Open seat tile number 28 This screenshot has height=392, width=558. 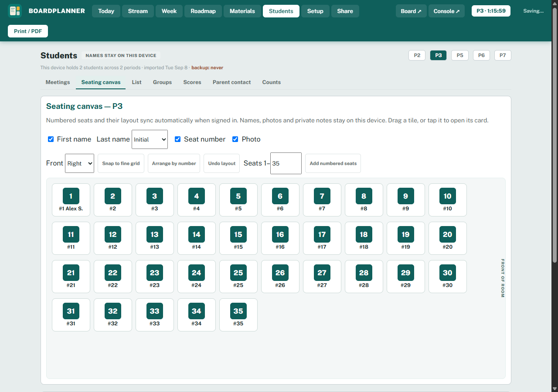[364, 277]
